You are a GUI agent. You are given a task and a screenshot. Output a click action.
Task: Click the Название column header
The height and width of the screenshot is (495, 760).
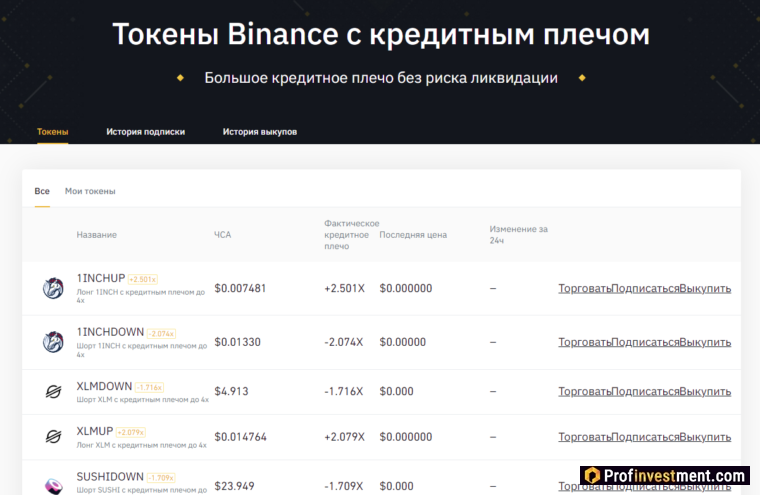coord(96,235)
